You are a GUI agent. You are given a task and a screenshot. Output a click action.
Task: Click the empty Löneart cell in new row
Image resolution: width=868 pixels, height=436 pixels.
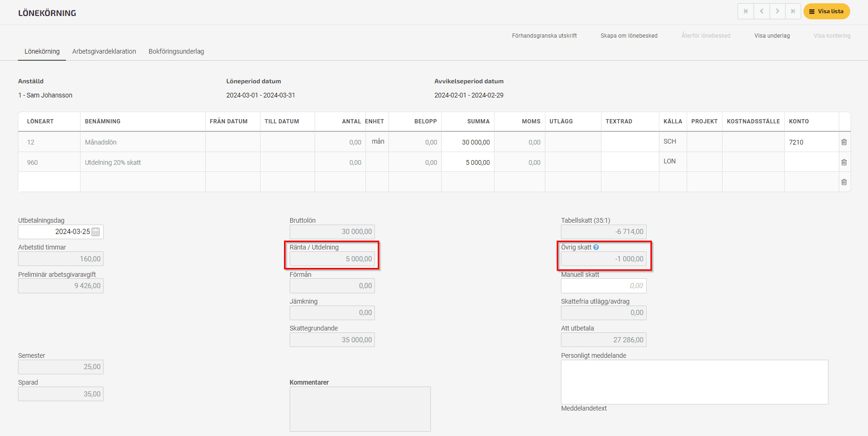(49, 182)
